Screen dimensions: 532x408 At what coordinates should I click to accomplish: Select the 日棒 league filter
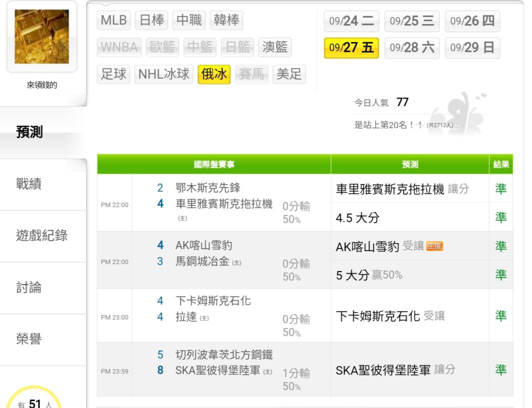151,20
